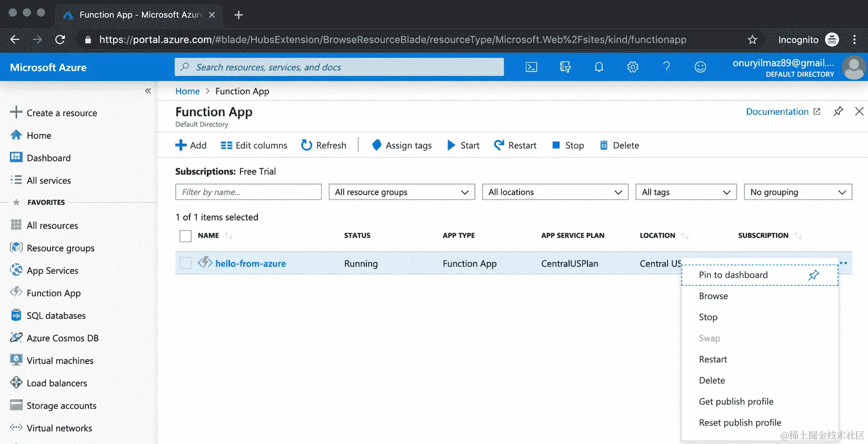Open Storage accounts in sidebar

click(x=53, y=406)
